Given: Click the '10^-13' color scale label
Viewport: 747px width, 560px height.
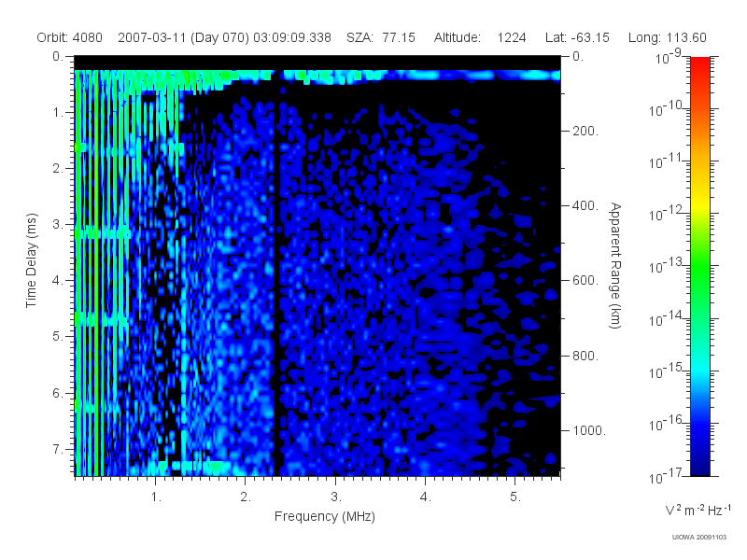Looking at the screenshot, I should [666, 266].
